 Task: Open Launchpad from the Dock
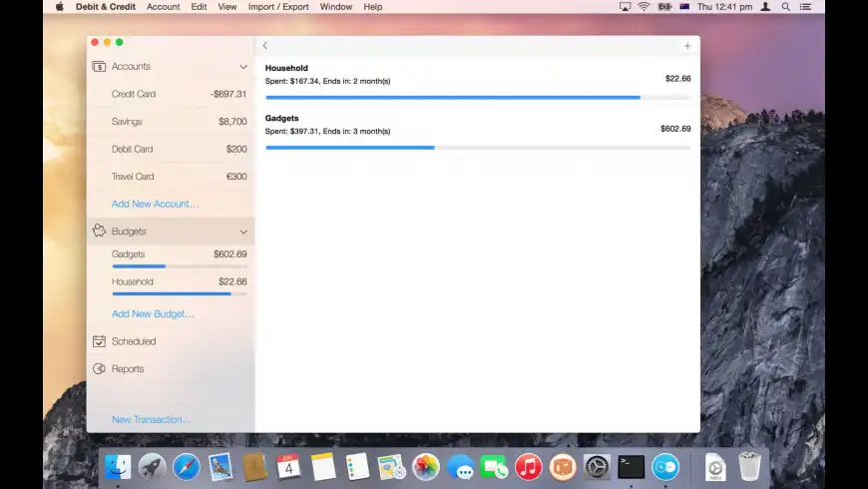(152, 467)
